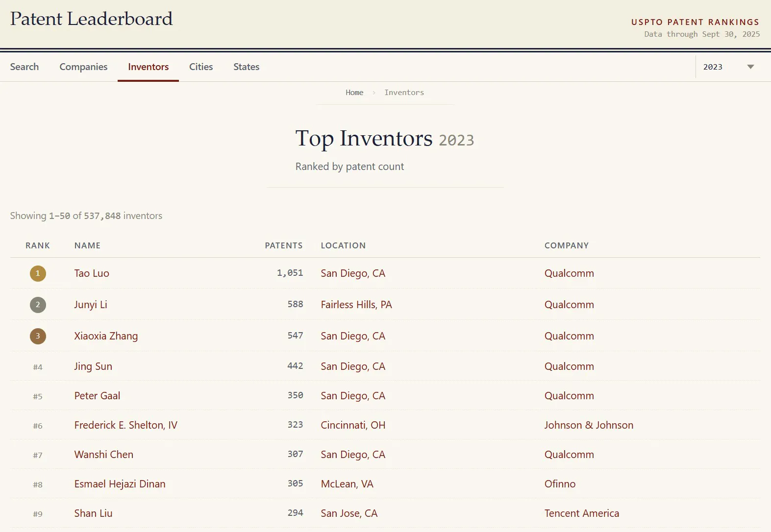Open inventor Junyi Li
Viewport: 771px width, 532px height.
coord(91,305)
